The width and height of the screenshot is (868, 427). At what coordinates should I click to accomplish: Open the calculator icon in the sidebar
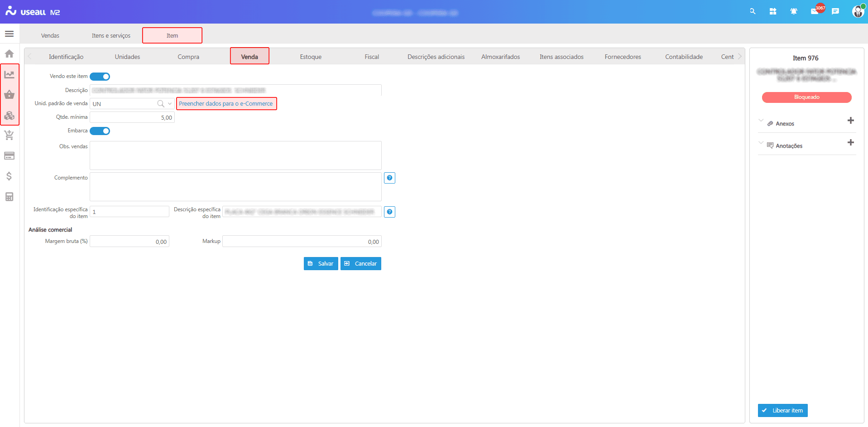coord(9,197)
